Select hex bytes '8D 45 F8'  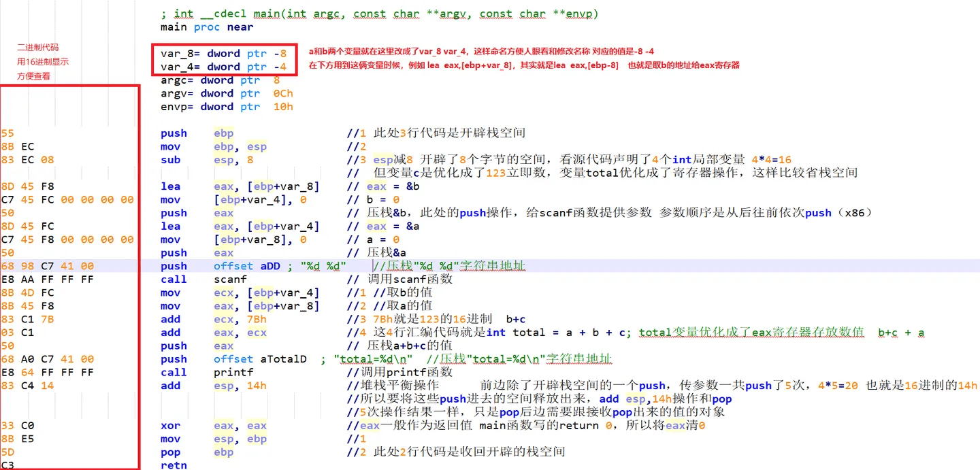click(27, 186)
